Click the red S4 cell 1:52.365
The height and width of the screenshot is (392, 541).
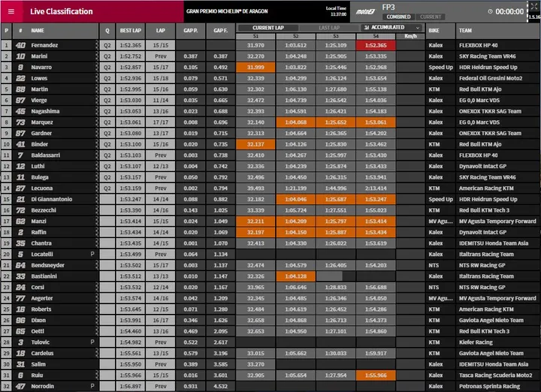(x=376, y=45)
